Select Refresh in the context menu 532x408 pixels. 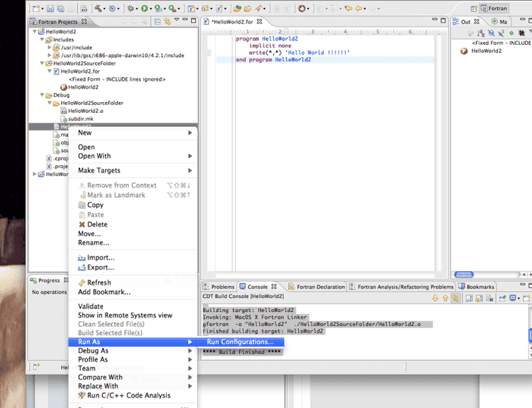[x=99, y=283]
